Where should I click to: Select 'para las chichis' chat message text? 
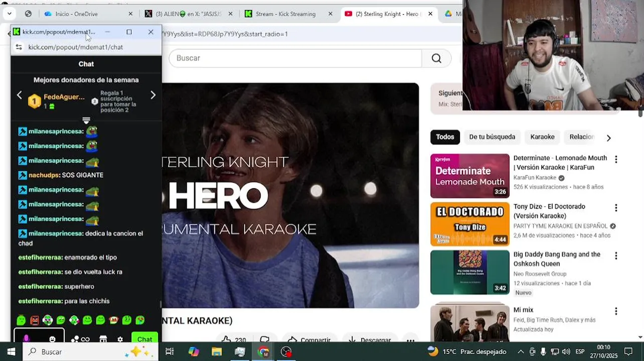pos(87,301)
